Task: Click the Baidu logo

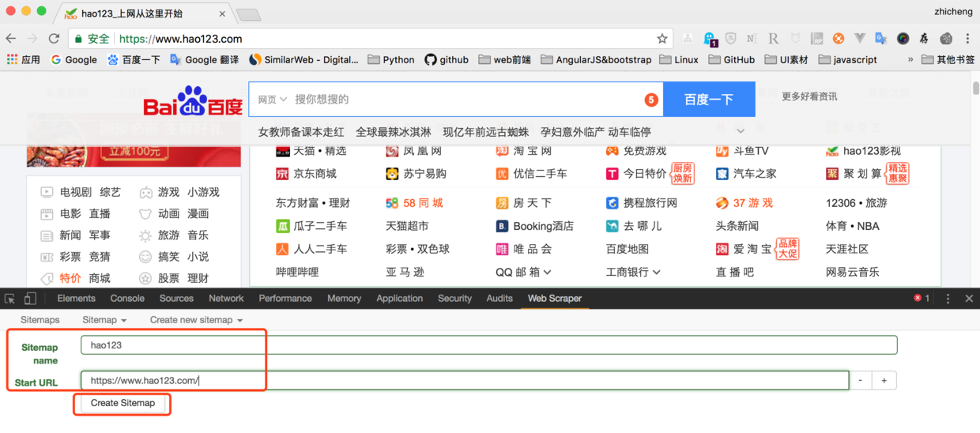Action: click(193, 101)
